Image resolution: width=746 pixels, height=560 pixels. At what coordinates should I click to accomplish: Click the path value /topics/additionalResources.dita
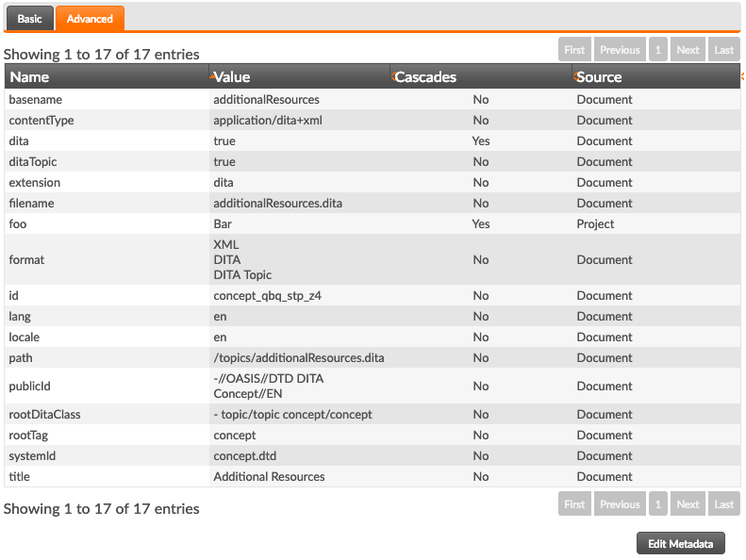tap(299, 358)
